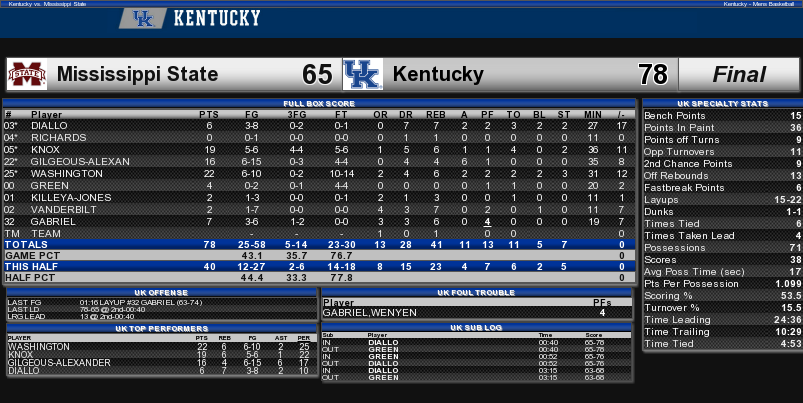
Task: Select the THIS HALF row
Action: click(x=319, y=267)
